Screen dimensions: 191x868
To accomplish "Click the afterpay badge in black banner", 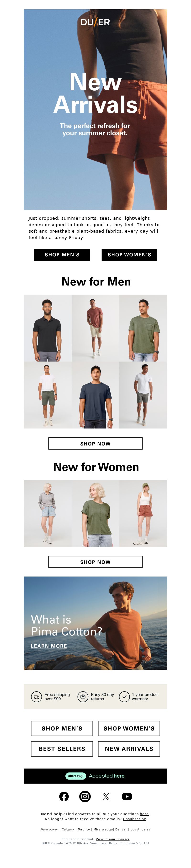I will pyautogui.click(x=76, y=776).
